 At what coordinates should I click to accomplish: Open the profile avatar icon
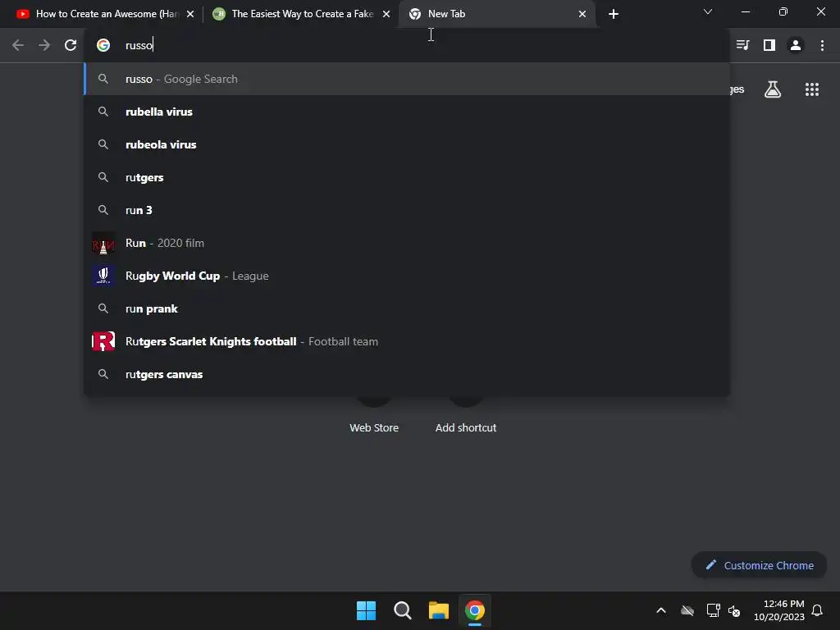(796, 45)
